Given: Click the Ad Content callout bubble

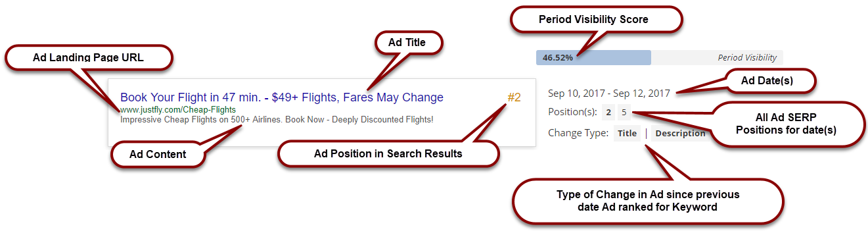Looking at the screenshot, I should pos(158,155).
